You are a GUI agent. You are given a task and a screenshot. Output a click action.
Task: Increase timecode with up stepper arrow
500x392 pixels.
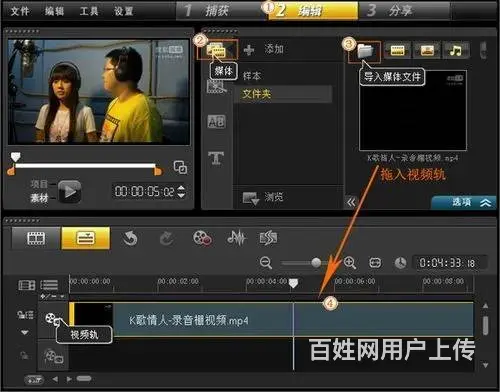(181, 188)
